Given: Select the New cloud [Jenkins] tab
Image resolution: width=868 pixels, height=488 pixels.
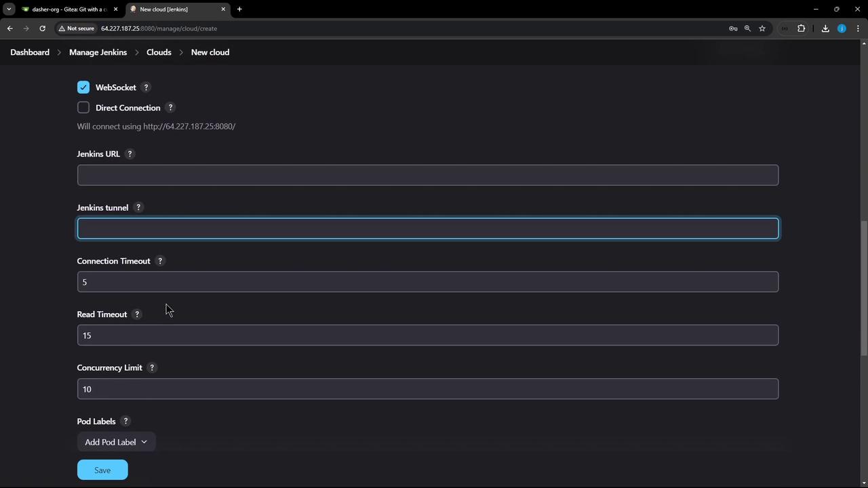Looking at the screenshot, I should point(178,9).
